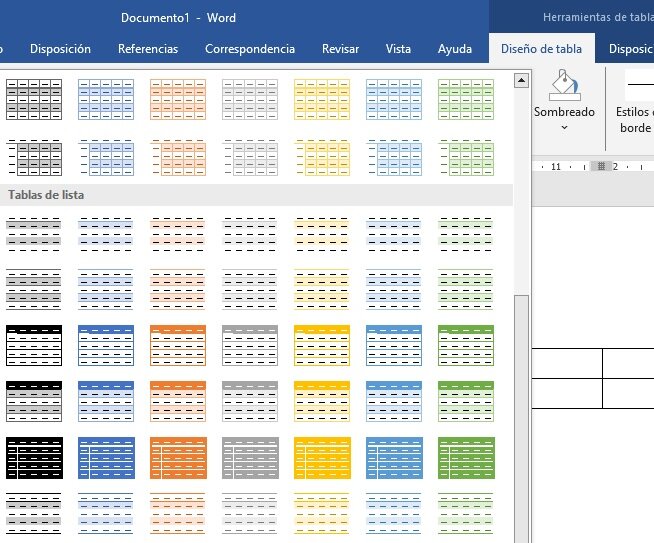Click inside the first table cell

click(567, 363)
